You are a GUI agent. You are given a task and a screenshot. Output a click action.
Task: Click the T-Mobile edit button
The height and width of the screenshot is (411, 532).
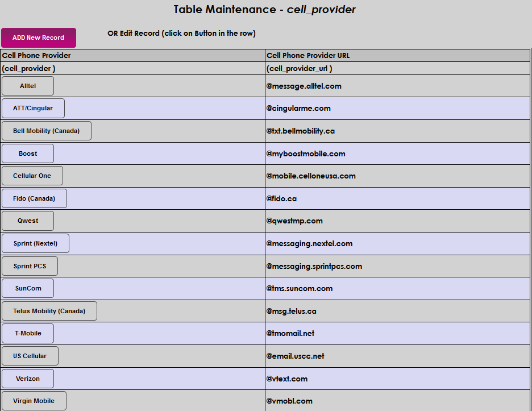(28, 333)
